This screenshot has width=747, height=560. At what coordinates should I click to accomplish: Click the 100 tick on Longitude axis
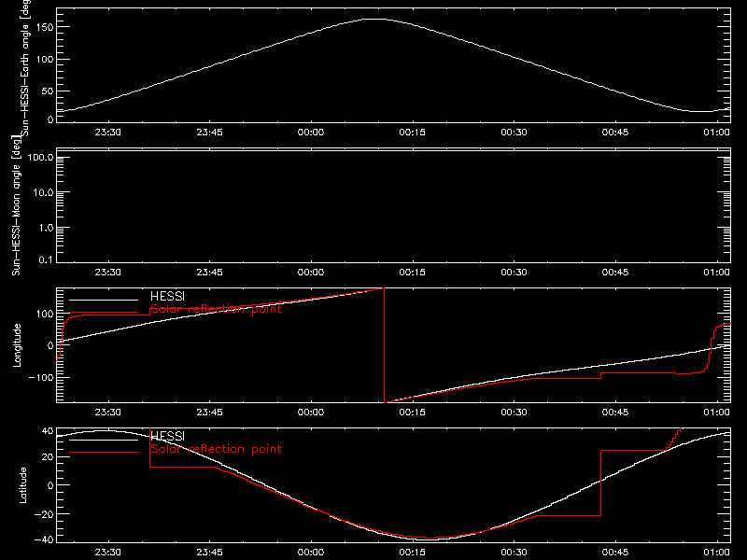coord(45,314)
